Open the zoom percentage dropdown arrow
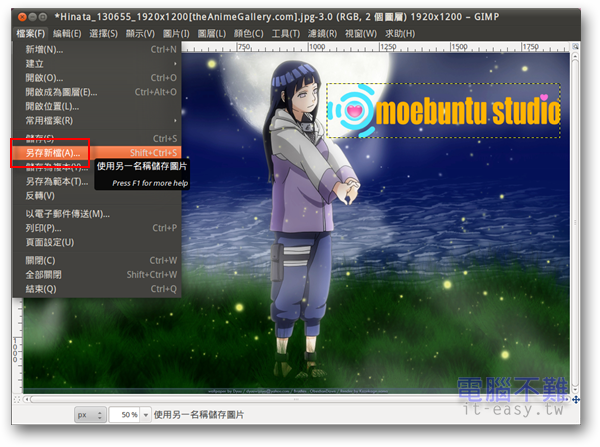 (x=146, y=414)
